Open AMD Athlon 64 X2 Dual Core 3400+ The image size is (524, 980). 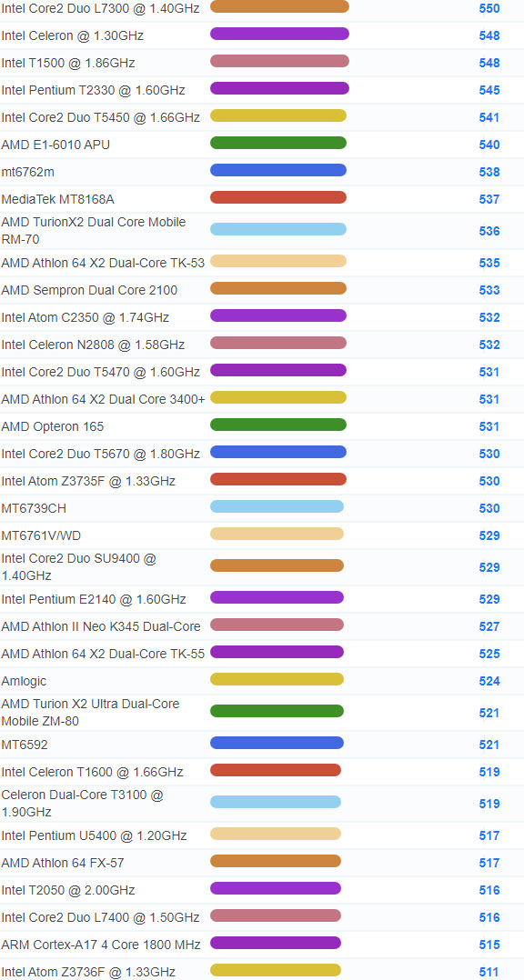coord(103,399)
